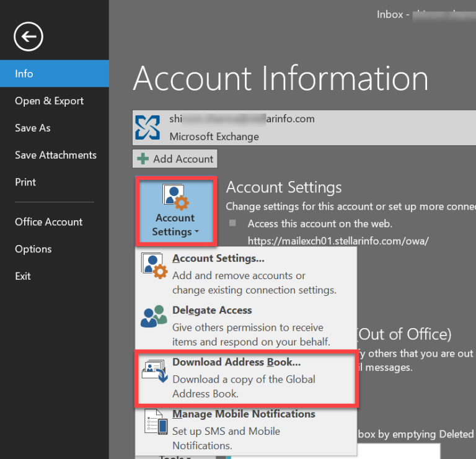Image resolution: width=476 pixels, height=459 pixels.
Task: Select the Info tab in the sidebar
Action: [x=55, y=74]
